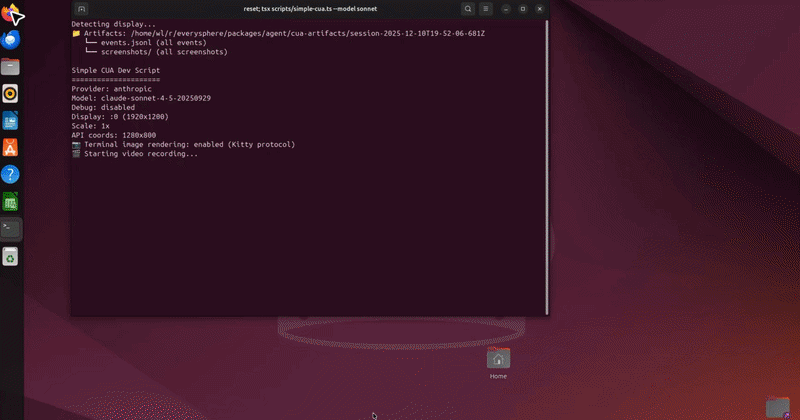The image size is (800, 420).
Task: Click the terminal vertical scrollbar
Action: click(x=547, y=167)
